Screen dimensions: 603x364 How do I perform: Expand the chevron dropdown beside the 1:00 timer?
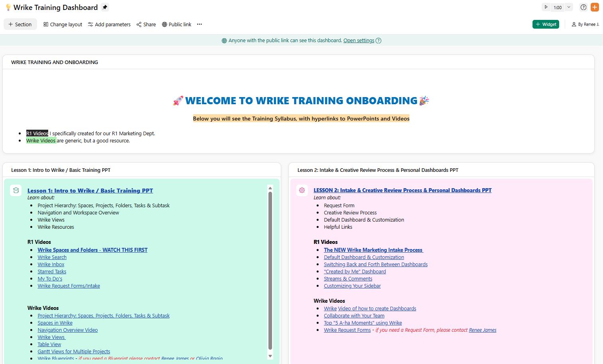point(569,7)
